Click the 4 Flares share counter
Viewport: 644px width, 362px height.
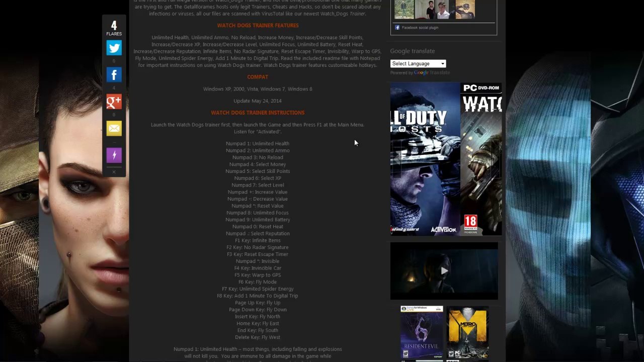coord(114,28)
